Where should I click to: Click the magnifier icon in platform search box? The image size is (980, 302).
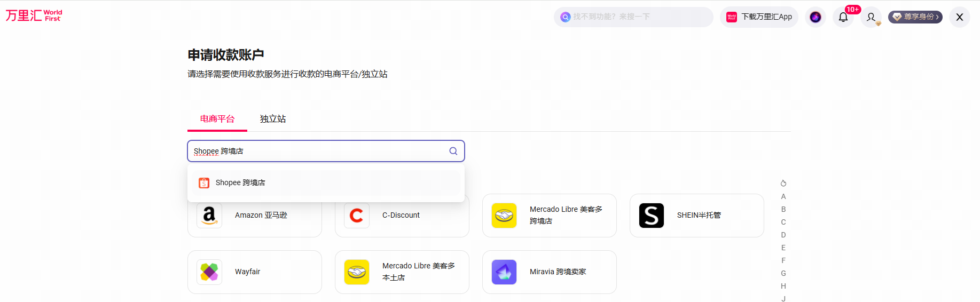(x=453, y=151)
